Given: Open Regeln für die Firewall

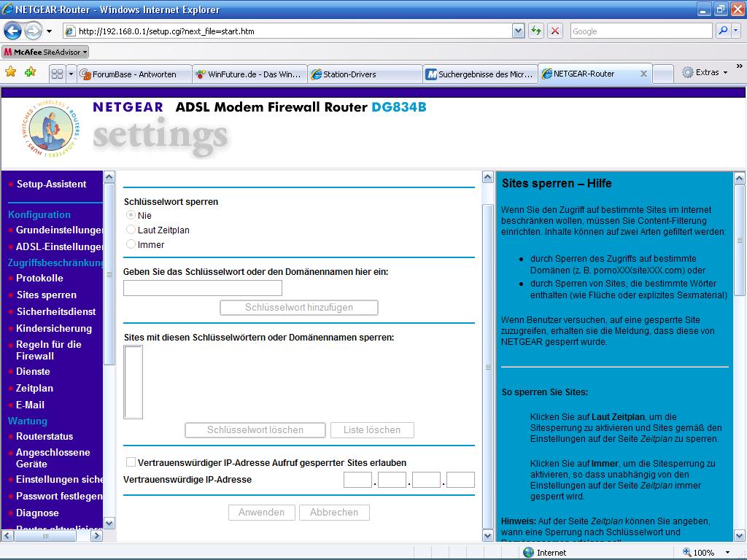Looking at the screenshot, I should pos(49,350).
